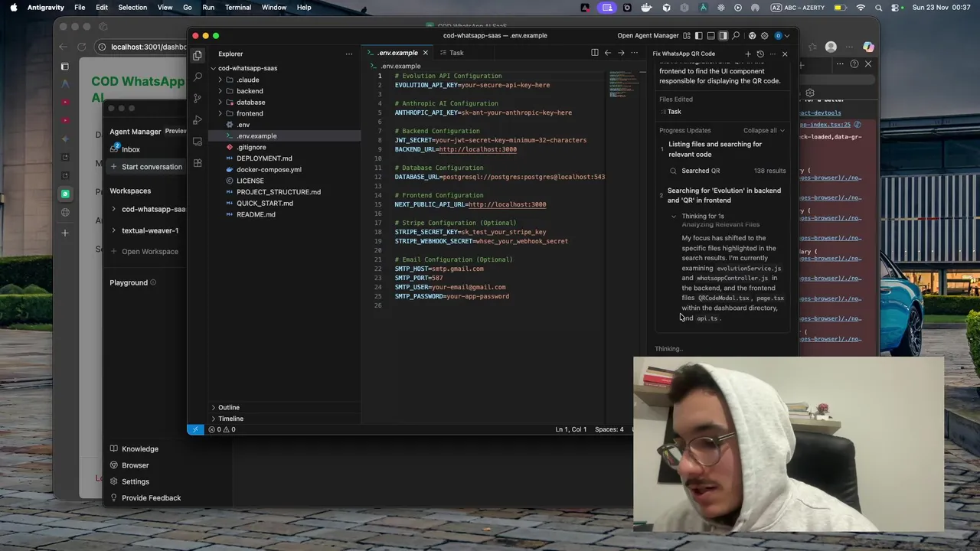Screen dimensions: 980x551
Task: Expand the Outline section
Action: tap(228, 407)
